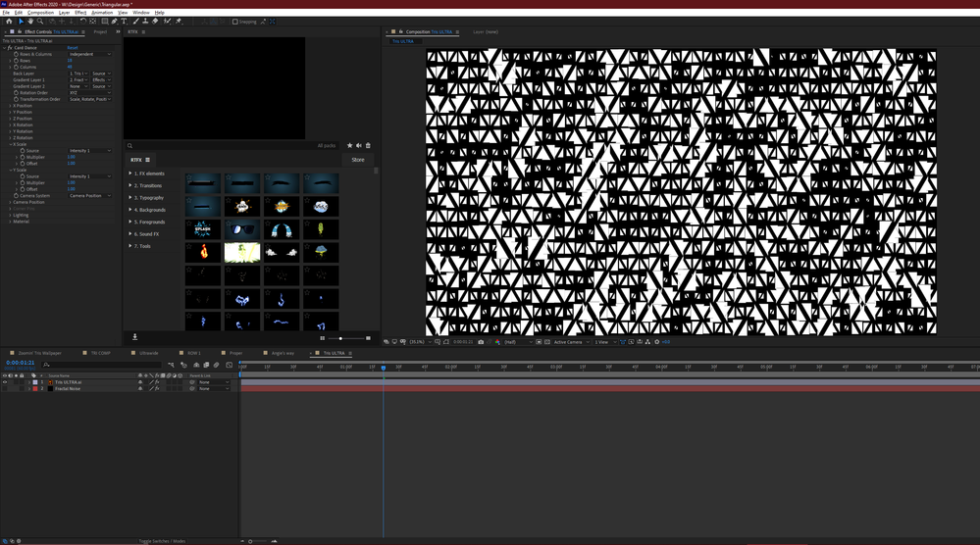Select the Hand tool

pos(30,22)
